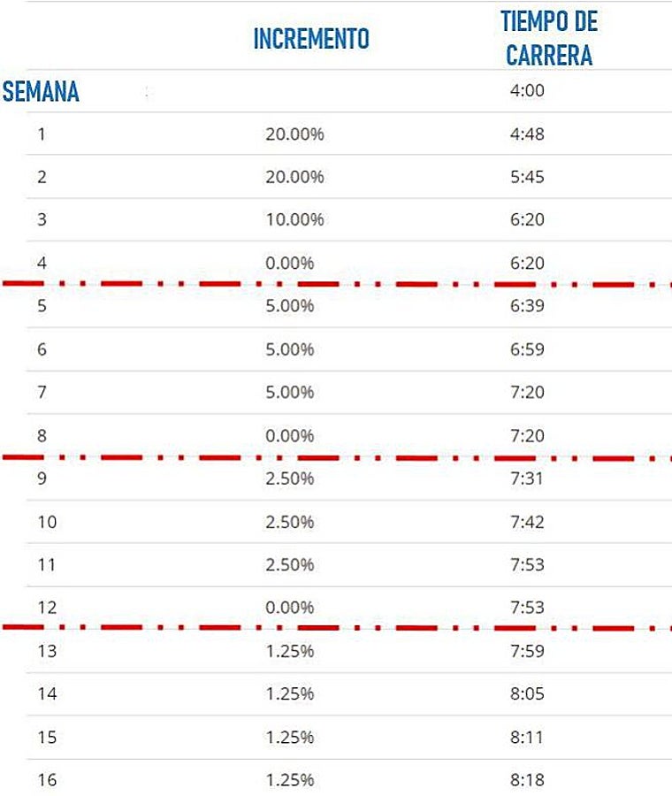Click the 8:11 race time cell
Viewport: 672px width, 796px height.
click(527, 738)
